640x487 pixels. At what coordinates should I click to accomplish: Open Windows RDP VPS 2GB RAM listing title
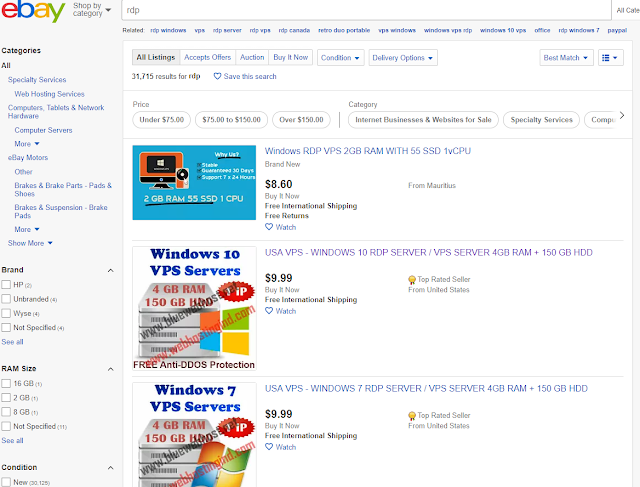[368, 151]
